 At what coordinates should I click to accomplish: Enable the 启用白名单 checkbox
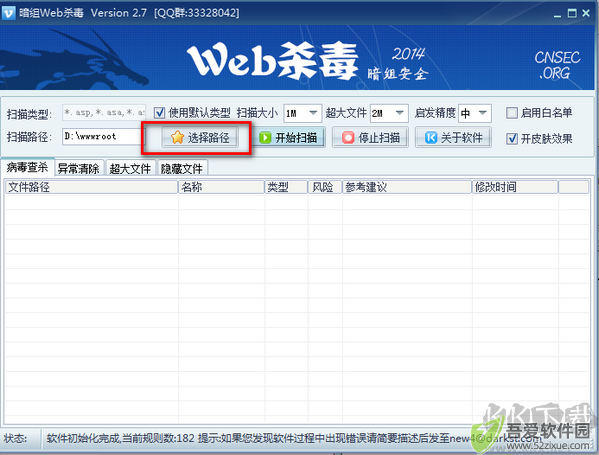[512, 113]
